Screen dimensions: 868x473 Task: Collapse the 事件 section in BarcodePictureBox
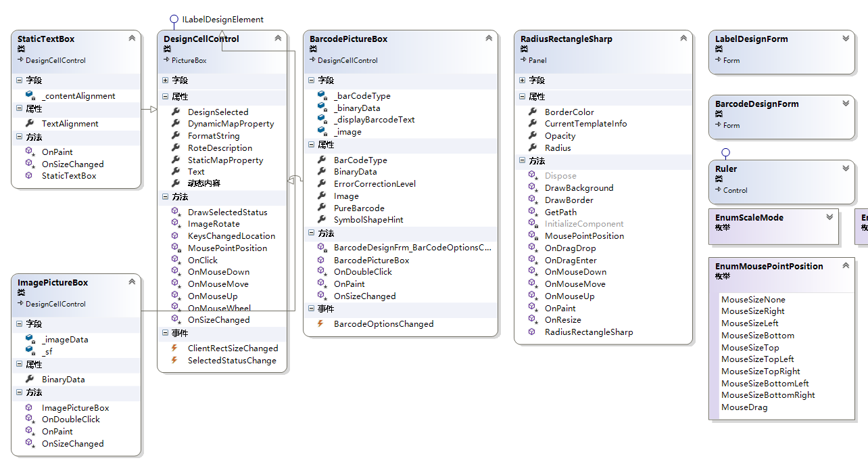(312, 309)
